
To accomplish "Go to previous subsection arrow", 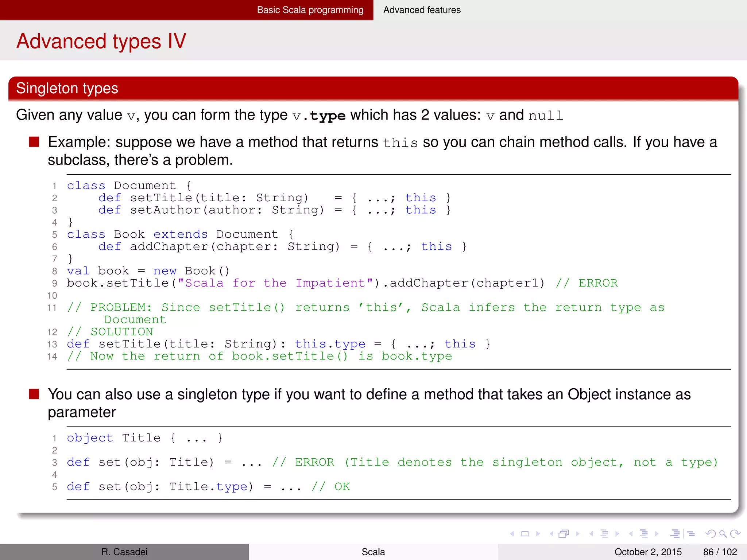I will [x=591, y=534].
